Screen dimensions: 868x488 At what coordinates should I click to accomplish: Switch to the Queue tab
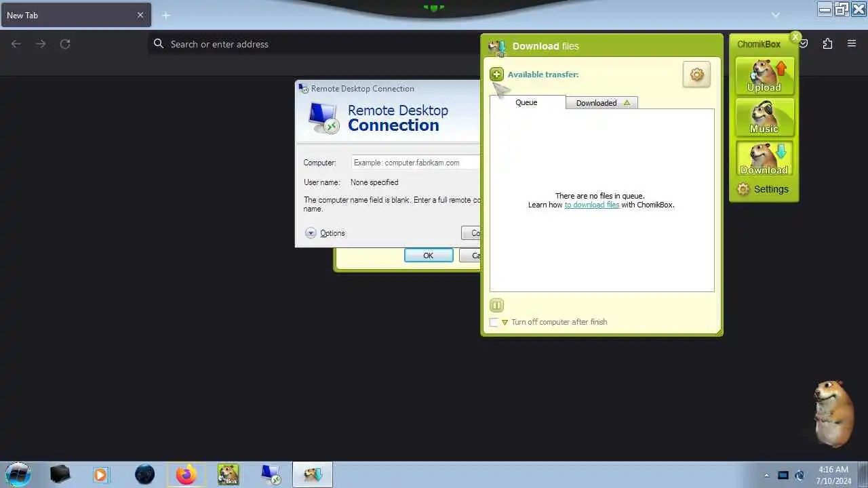527,102
